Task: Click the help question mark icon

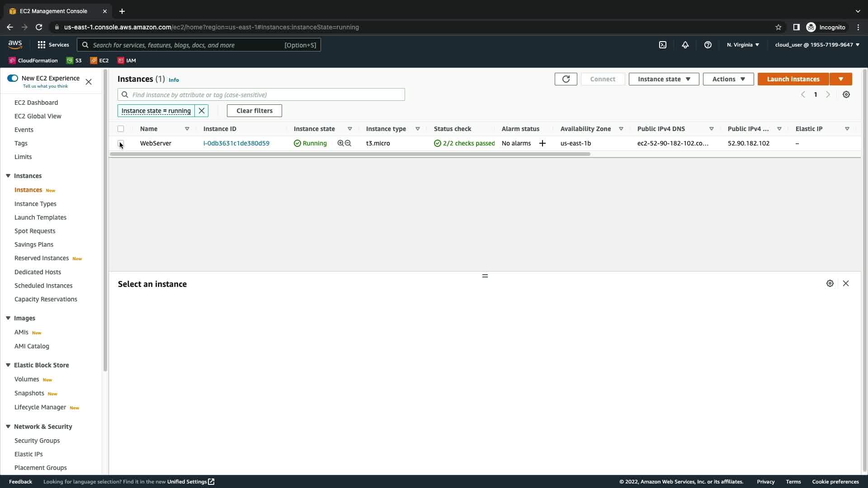Action: (708, 45)
